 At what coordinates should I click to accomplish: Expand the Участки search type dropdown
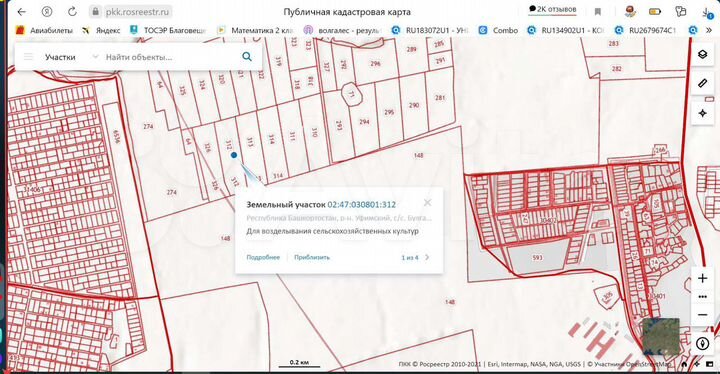tap(71, 57)
